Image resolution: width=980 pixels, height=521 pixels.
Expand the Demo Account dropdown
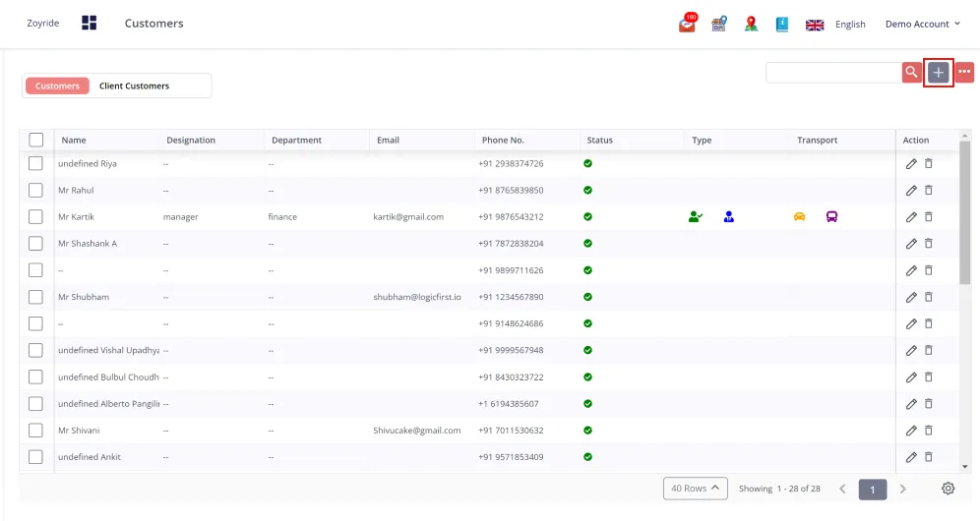(x=923, y=24)
